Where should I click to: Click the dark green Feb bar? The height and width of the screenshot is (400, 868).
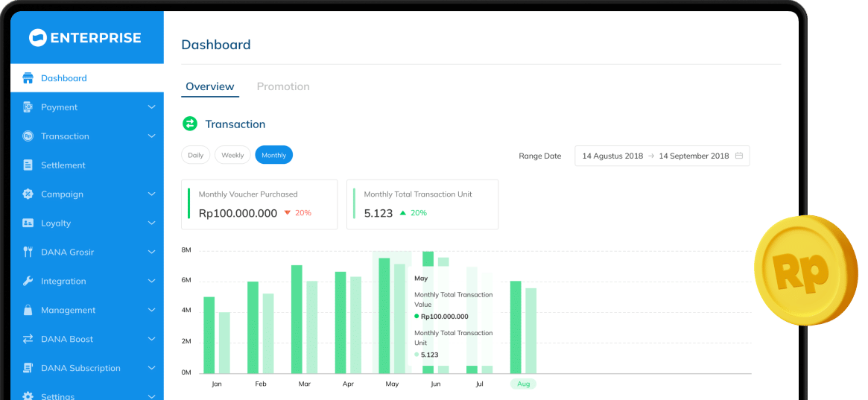coord(253,327)
